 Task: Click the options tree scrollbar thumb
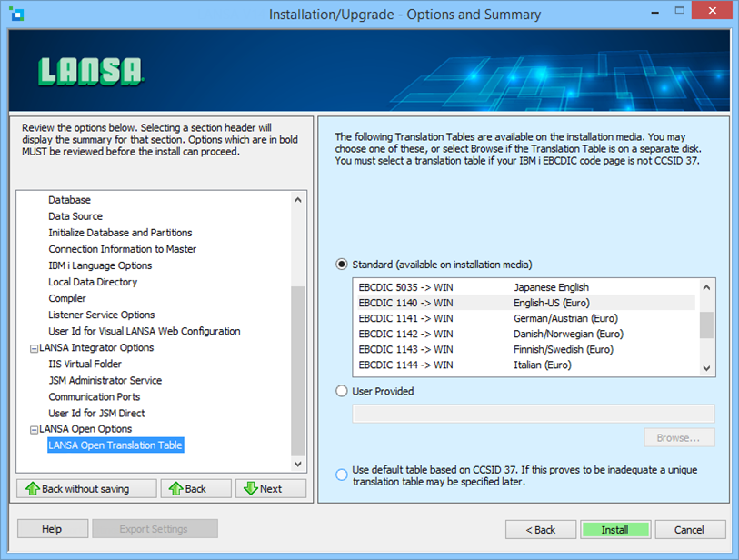tap(298, 371)
